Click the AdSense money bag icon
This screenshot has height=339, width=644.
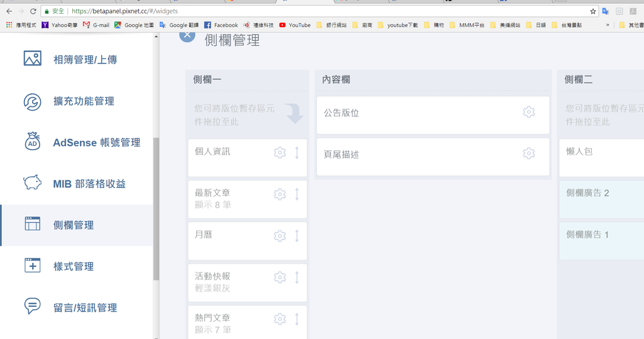click(x=33, y=142)
